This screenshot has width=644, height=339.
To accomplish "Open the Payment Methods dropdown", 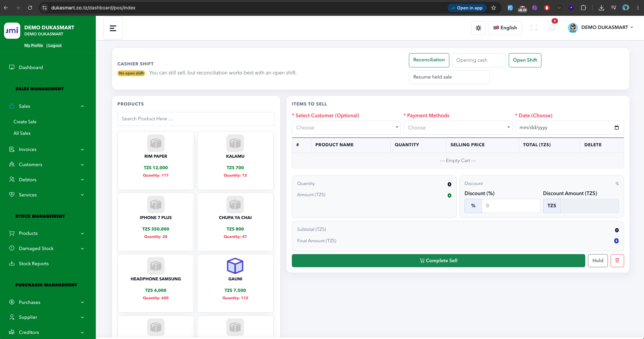I will pyautogui.click(x=458, y=128).
